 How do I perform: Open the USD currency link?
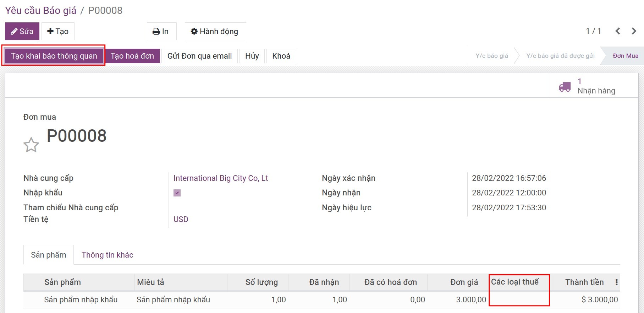pyautogui.click(x=181, y=219)
